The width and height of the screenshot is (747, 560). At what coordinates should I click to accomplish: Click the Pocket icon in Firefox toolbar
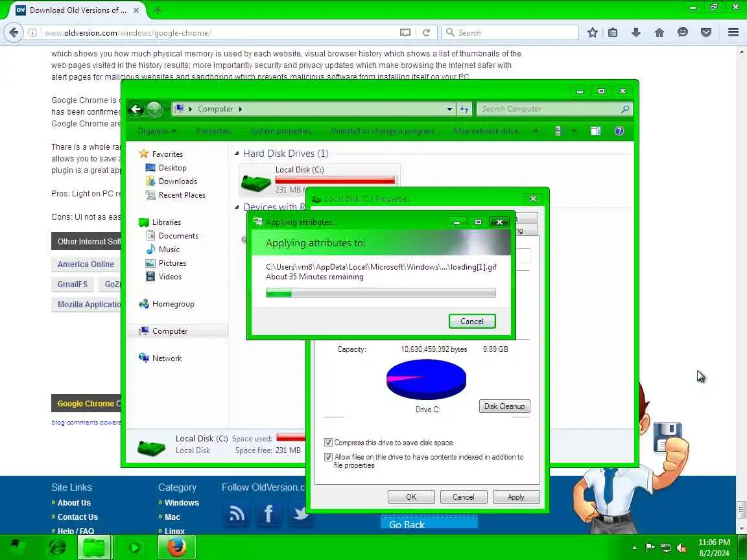click(706, 32)
